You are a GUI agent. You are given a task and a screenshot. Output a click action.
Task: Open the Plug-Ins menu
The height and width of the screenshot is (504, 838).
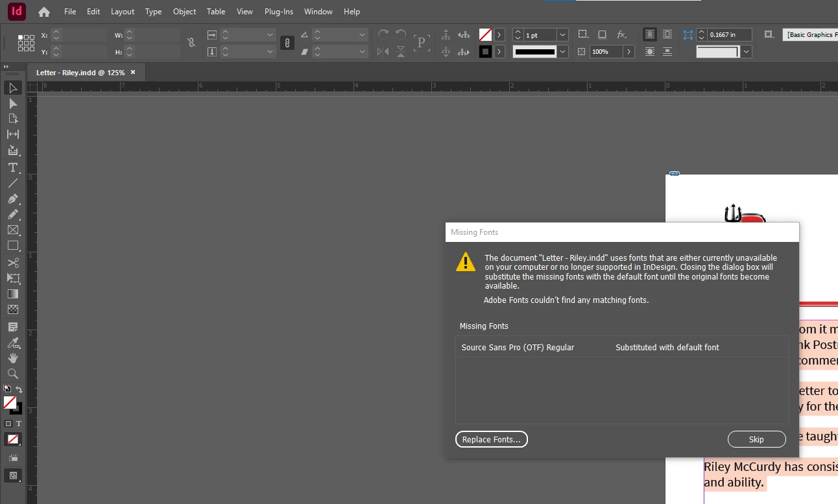[278, 12]
